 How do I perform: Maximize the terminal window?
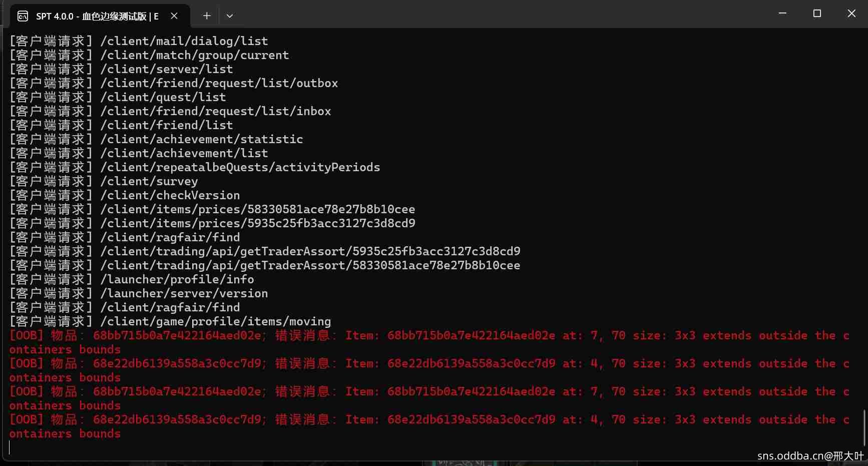(x=817, y=14)
